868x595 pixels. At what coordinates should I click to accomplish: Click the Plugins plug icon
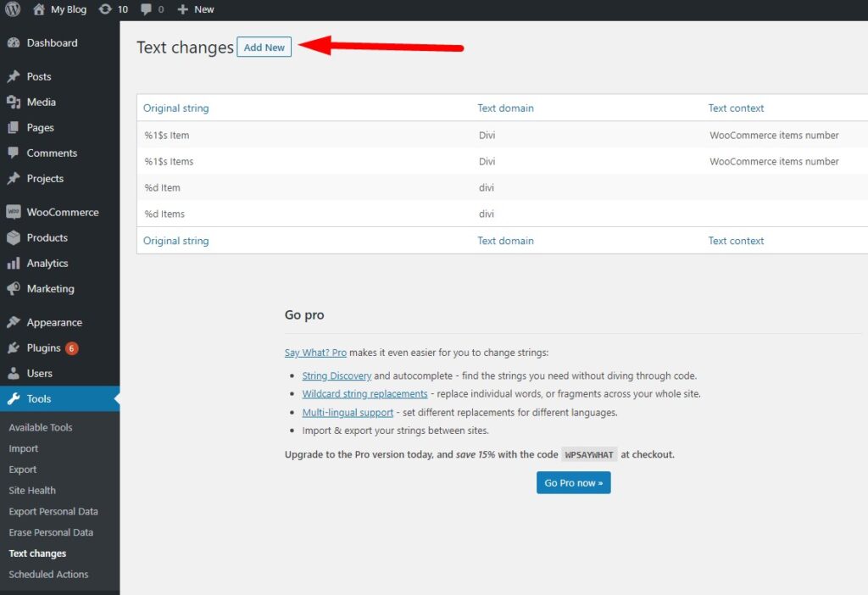click(x=14, y=348)
